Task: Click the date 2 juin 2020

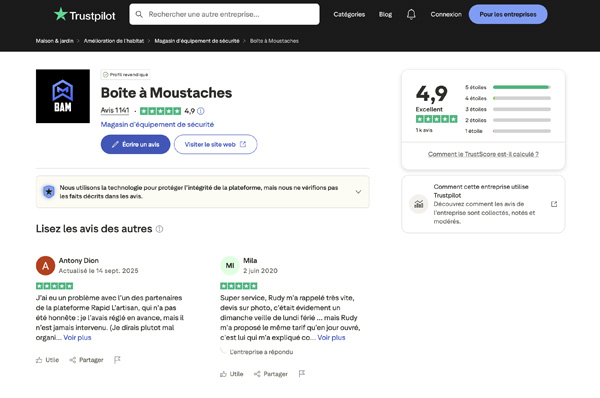Action: coord(260,271)
